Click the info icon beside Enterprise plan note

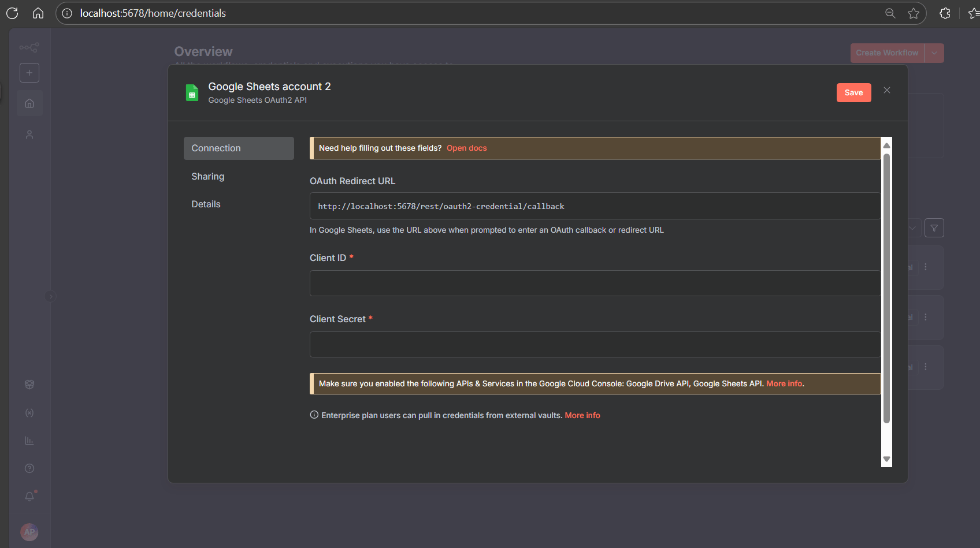pyautogui.click(x=314, y=415)
